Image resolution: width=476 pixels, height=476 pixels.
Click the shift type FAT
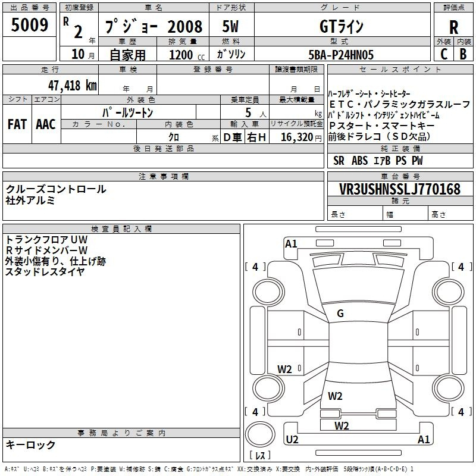[x=17, y=124]
